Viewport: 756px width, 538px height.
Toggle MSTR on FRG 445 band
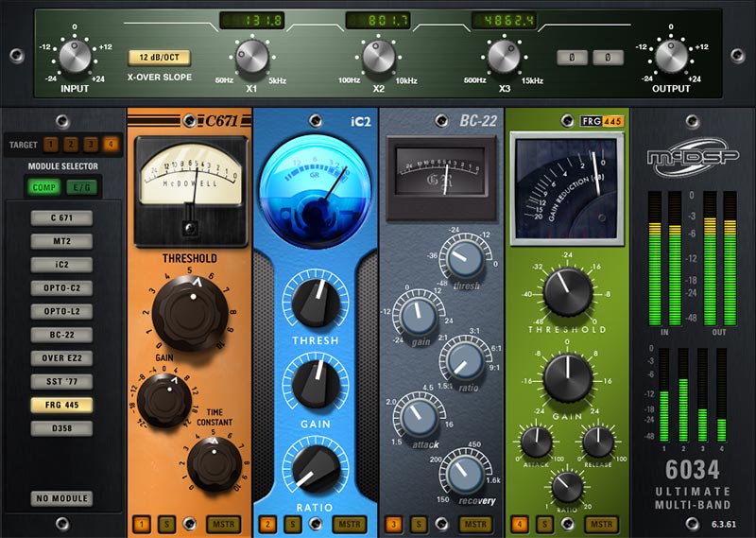602,524
